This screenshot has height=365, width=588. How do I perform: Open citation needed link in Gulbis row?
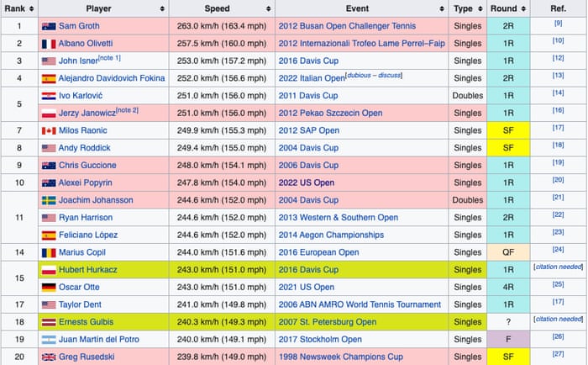click(x=559, y=320)
